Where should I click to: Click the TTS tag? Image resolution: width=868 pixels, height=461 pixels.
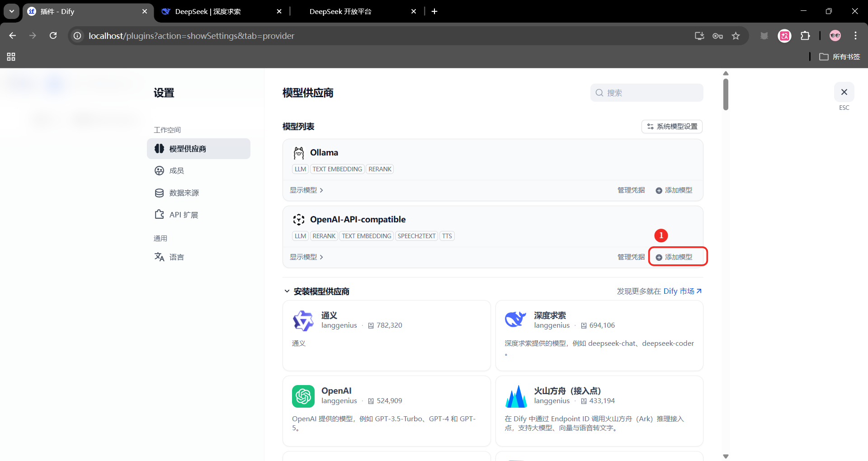coord(447,236)
